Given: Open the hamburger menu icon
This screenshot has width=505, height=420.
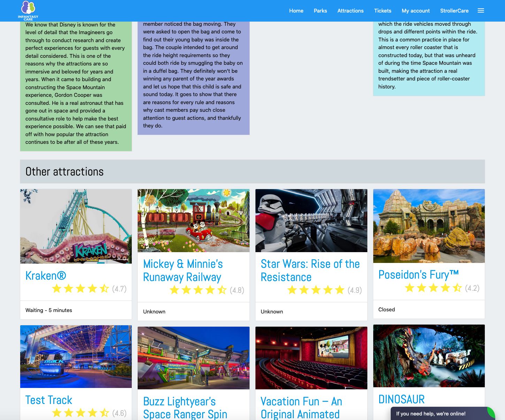Looking at the screenshot, I should pyautogui.click(x=481, y=10).
